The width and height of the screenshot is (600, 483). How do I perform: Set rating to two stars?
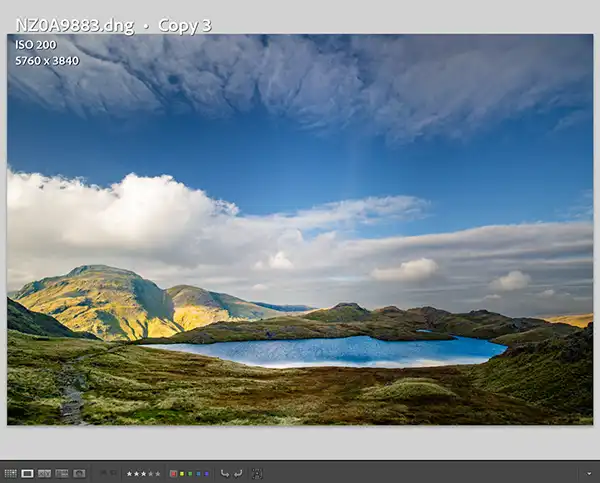click(137, 474)
